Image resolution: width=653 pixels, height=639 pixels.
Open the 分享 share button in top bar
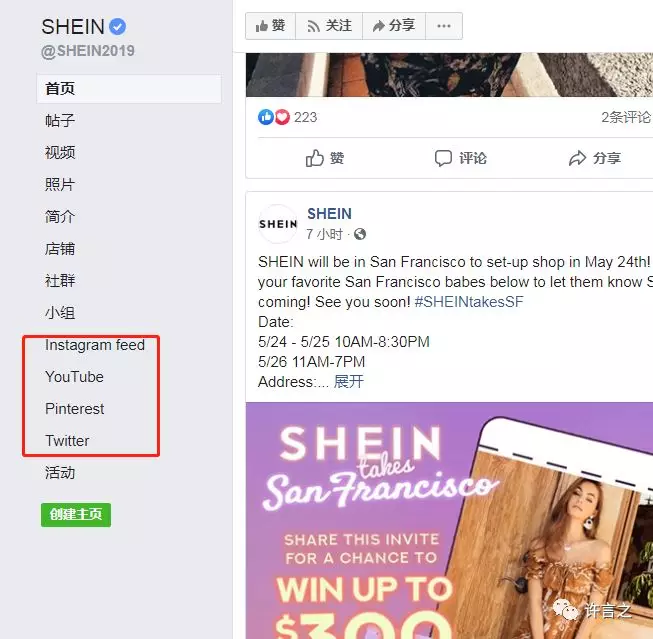(x=394, y=26)
